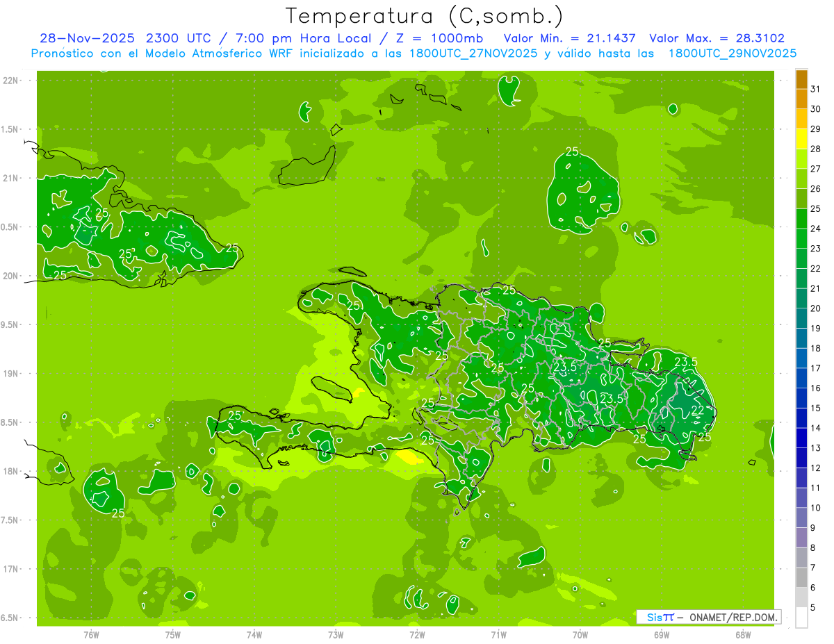The height and width of the screenshot is (644, 834).
Task: Click the "Valor Max. = 28.3102" value
Action: tap(717, 38)
